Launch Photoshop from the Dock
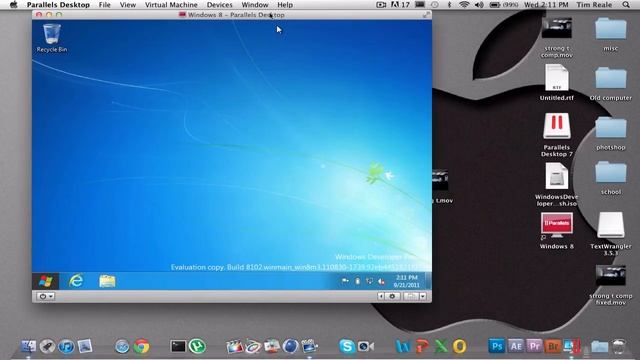This screenshot has height=360, width=640. pos(496,346)
